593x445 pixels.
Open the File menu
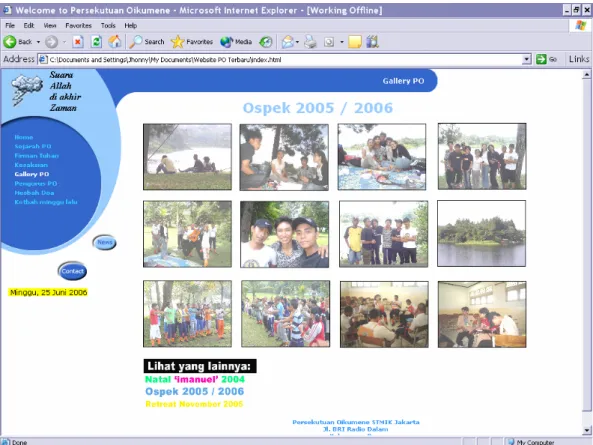tap(10, 25)
